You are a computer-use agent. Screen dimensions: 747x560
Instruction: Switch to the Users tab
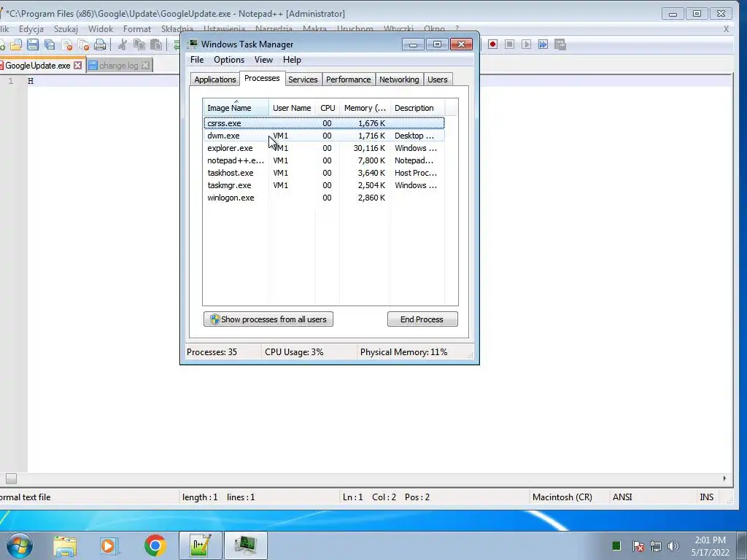[x=438, y=79]
